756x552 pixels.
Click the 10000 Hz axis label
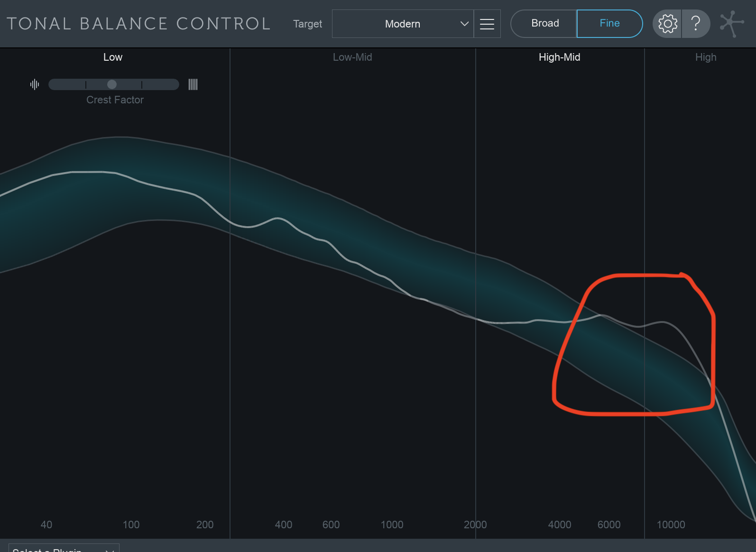click(671, 524)
